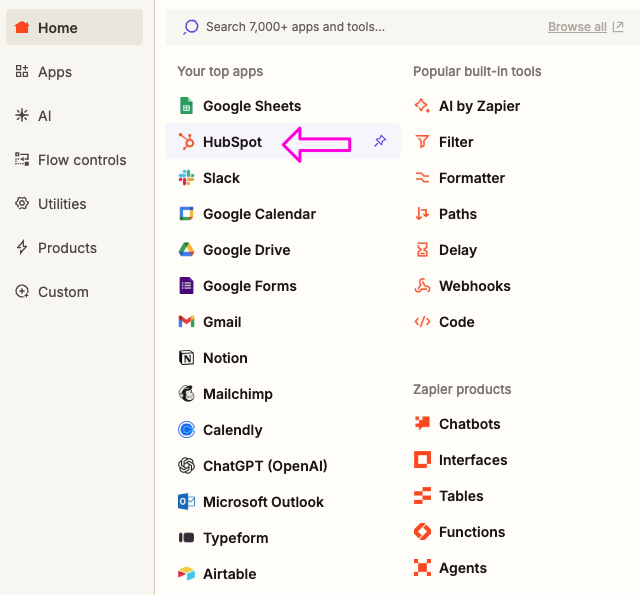Choose the HubSpot app label

click(x=232, y=142)
